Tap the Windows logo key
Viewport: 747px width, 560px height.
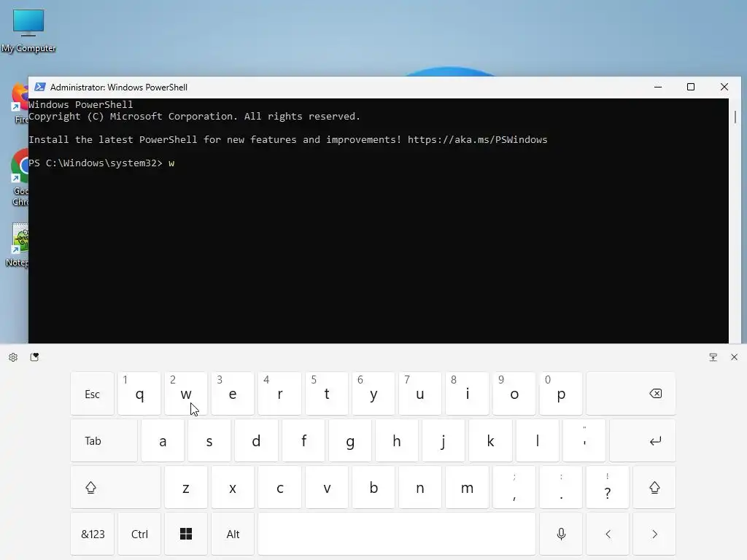pyautogui.click(x=186, y=534)
